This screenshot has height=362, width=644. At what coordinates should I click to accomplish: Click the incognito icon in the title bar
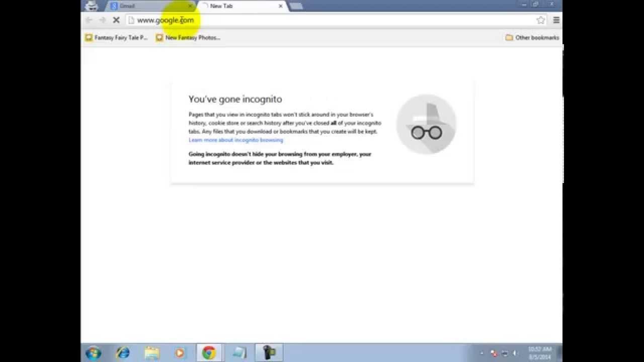tap(92, 6)
